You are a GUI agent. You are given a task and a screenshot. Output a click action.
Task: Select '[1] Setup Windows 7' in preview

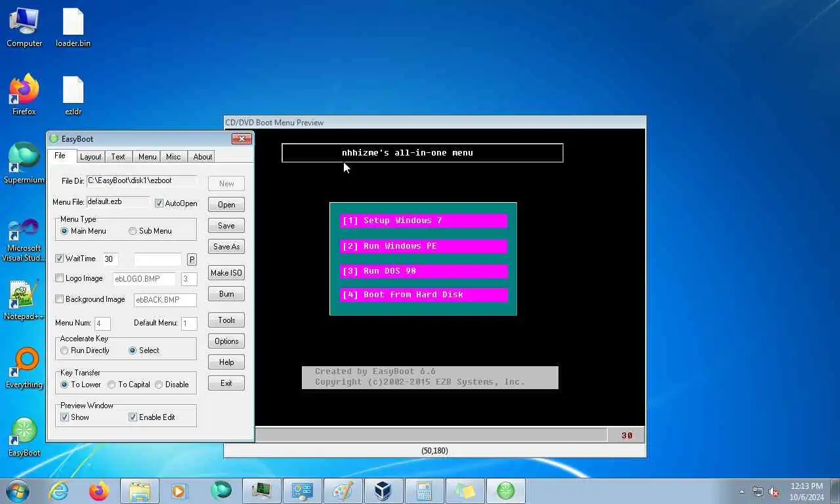[x=423, y=220]
